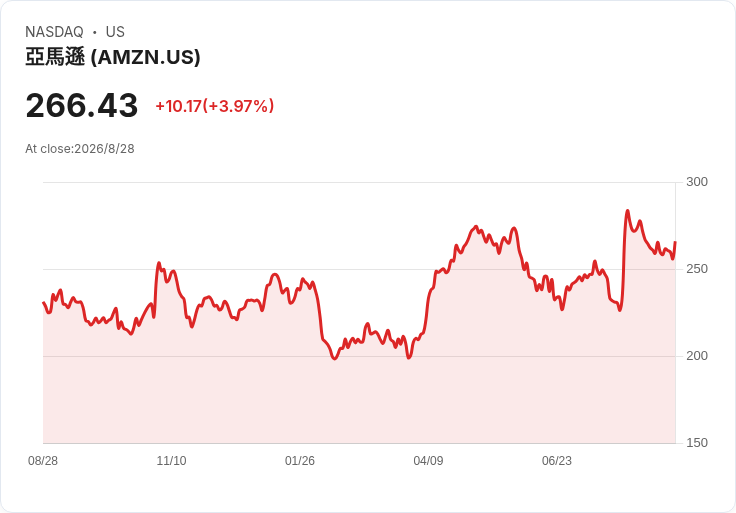Click the At close date text
Viewport: 736px width, 513px height.
pyautogui.click(x=80, y=149)
